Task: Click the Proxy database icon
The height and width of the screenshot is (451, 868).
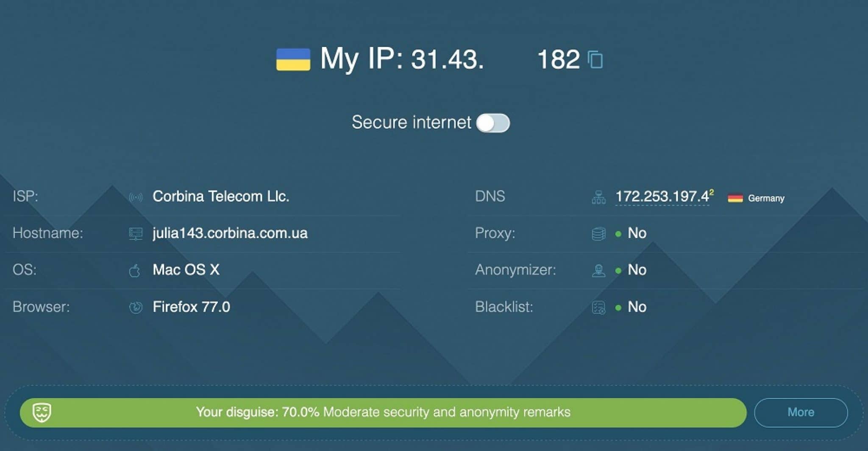Action: coord(598,234)
